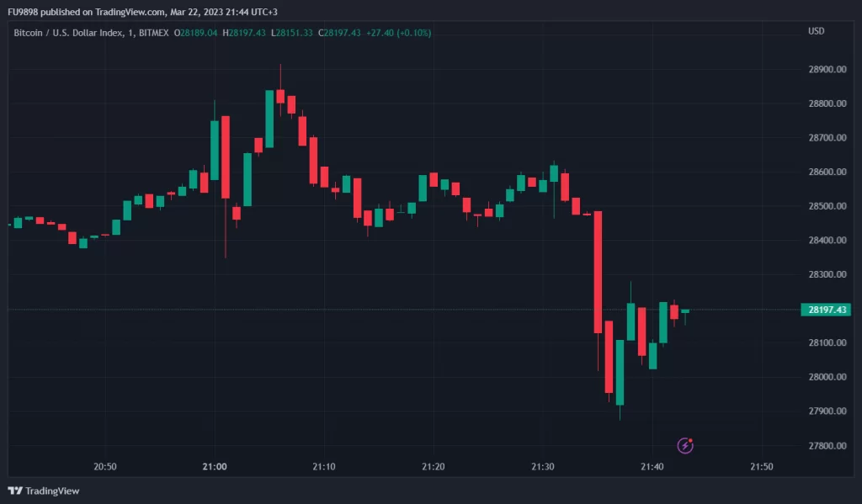Click the TradingView logo in the corner
862x504 pixels.
[x=43, y=491]
